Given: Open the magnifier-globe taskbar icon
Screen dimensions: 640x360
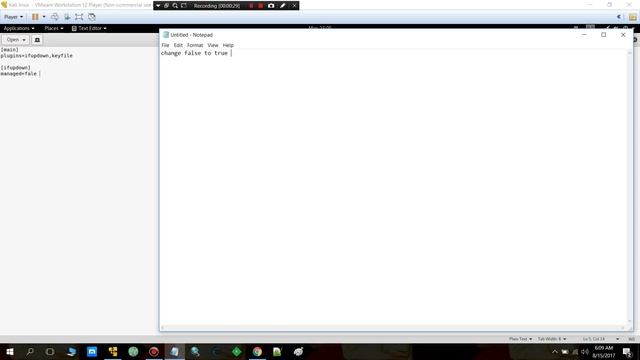Looking at the screenshot, I should click(x=195, y=351).
